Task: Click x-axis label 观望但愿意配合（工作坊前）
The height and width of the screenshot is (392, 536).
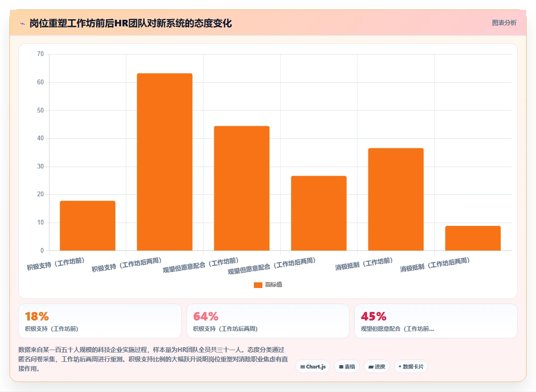Action: (x=201, y=265)
